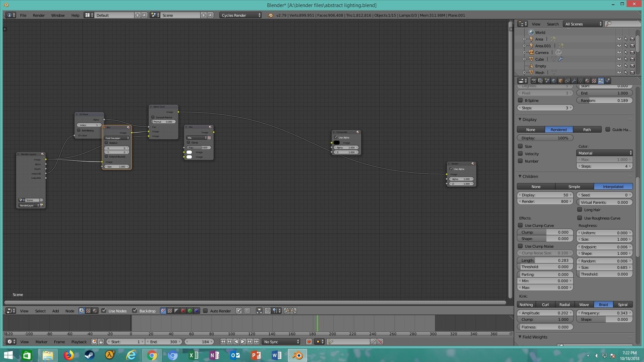
Task: Select the Curl kink type
Action: [x=545, y=305]
